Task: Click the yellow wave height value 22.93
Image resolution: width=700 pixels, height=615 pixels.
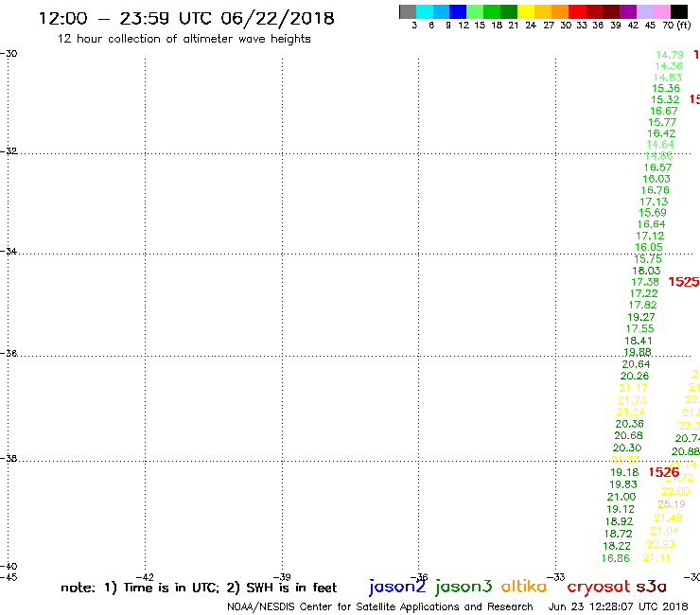Action: click(x=660, y=544)
